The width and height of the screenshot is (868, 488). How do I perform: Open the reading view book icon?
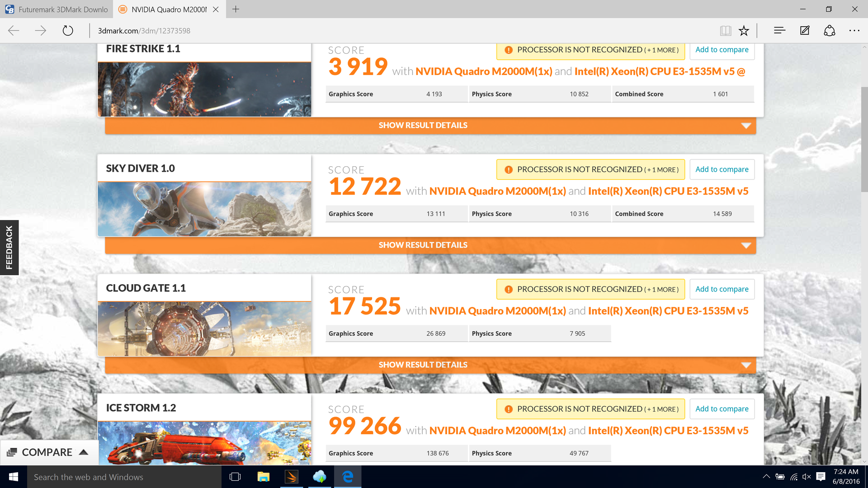coord(725,31)
